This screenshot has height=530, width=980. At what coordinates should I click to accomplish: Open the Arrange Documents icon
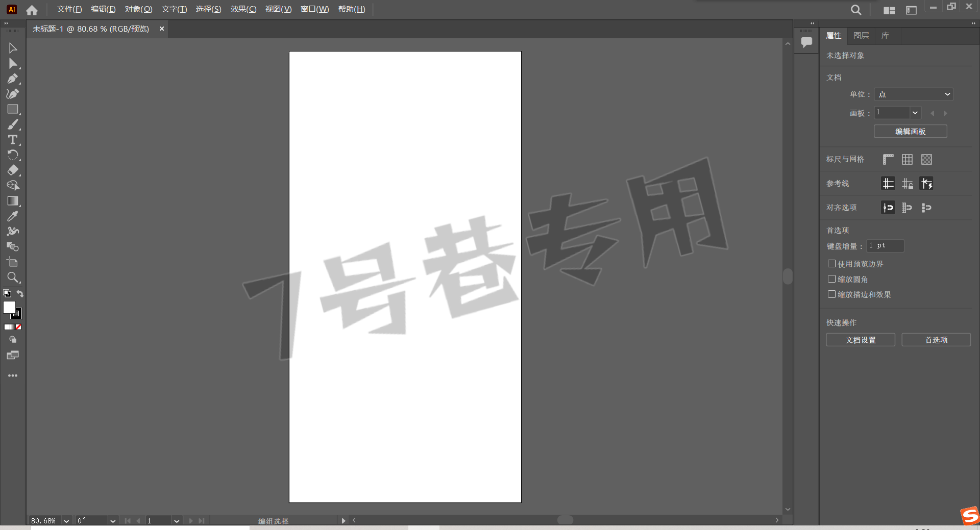click(889, 10)
